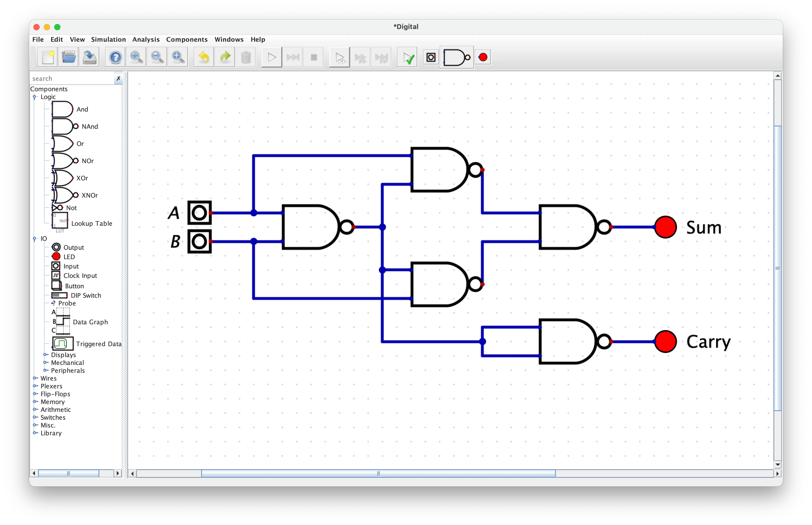This screenshot has width=812, height=525.
Task: Expand the Mechanical tree node
Action: click(45, 363)
